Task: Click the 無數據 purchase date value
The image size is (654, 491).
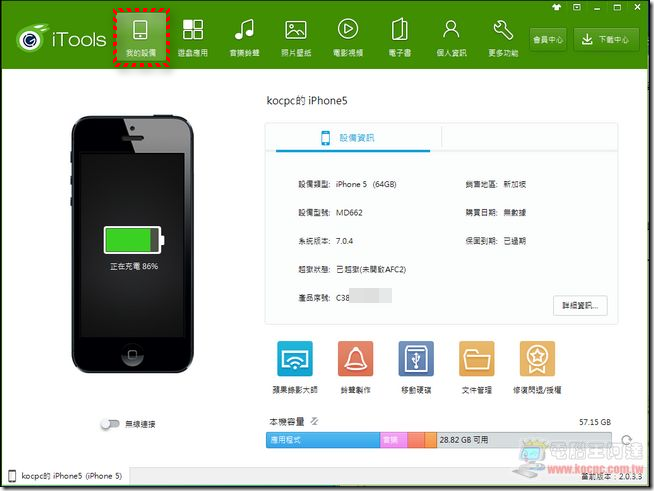Action: pos(514,213)
